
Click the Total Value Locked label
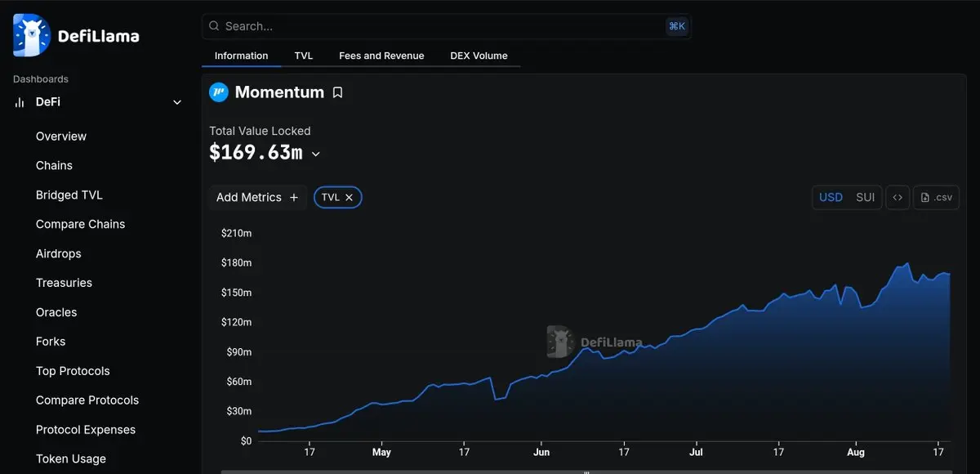[260, 131]
